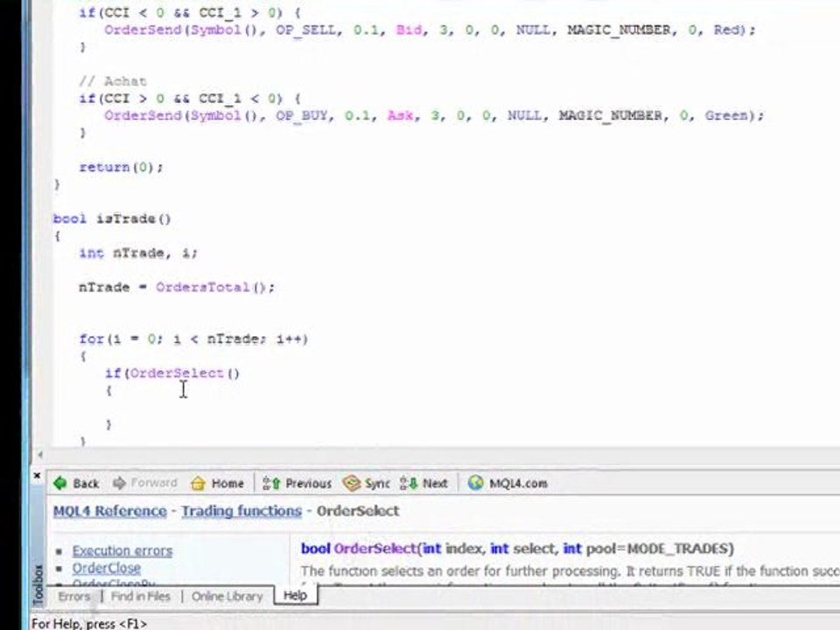Screen dimensions: 840x630
Task: Open the MQL4 Reference breadcrumb link
Action: pyautogui.click(x=110, y=511)
